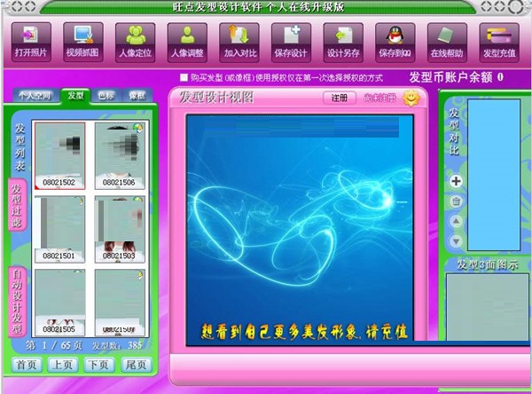
Task: Toggle the 购买发型 authorization checkbox
Action: (x=184, y=78)
